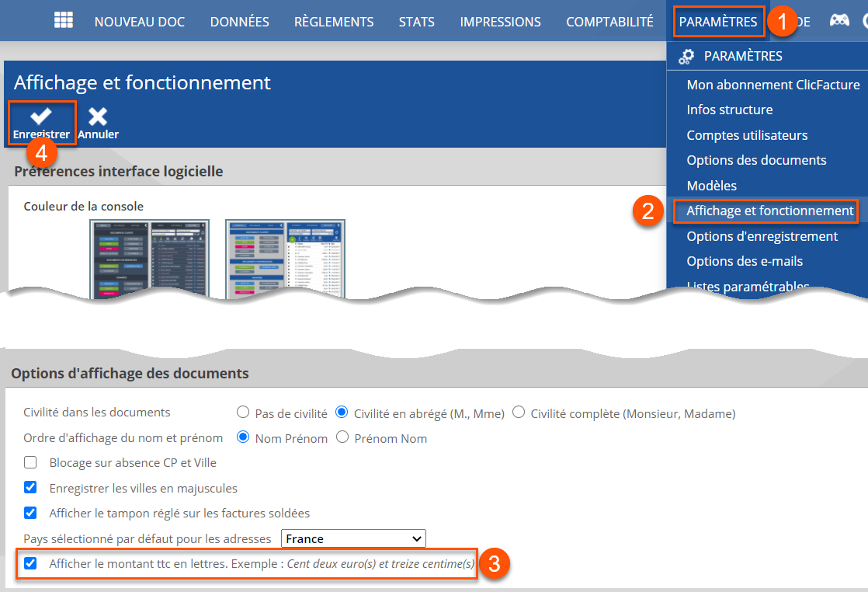Image resolution: width=868 pixels, height=592 pixels.
Task: Open Infos structure menu entry
Action: [730, 110]
